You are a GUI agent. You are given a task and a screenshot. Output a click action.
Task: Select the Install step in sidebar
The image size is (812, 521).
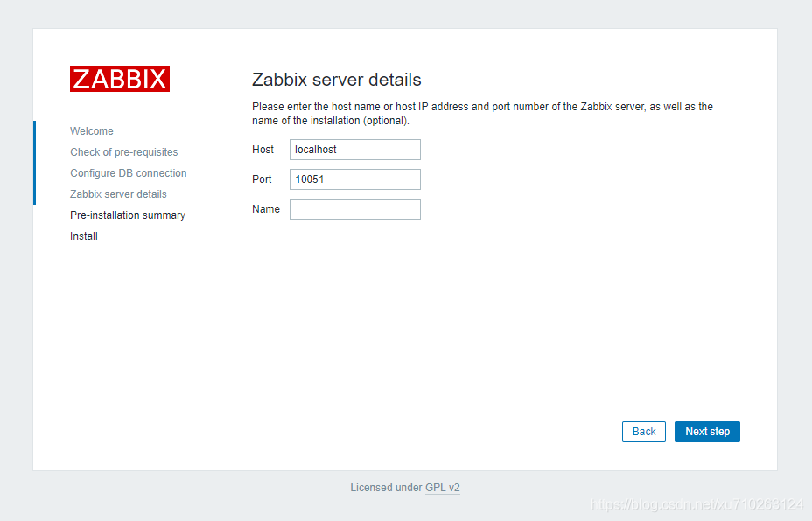click(84, 236)
